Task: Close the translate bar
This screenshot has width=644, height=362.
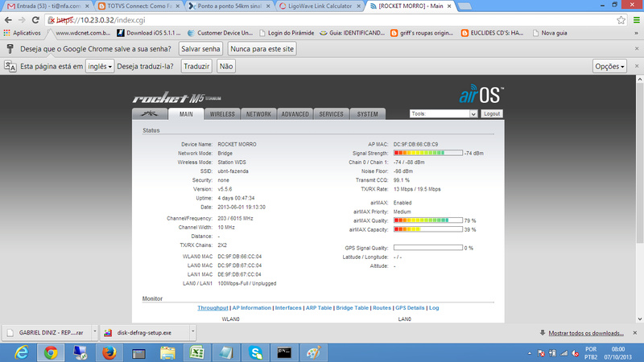Action: [637, 66]
